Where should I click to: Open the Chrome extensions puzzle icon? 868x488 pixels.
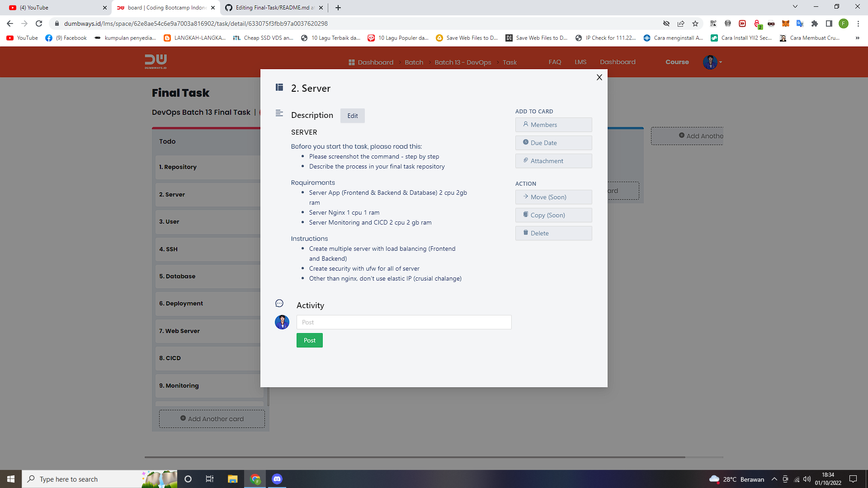point(815,23)
